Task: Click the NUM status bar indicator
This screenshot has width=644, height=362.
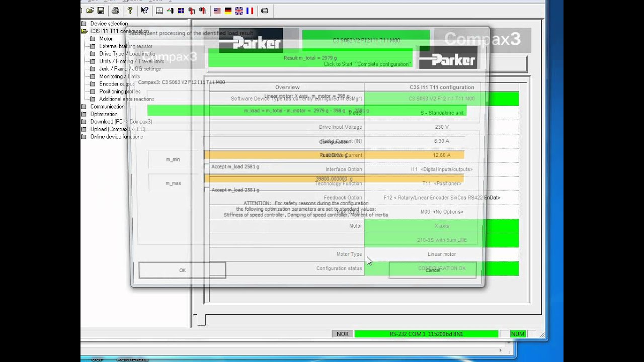Action: (517, 334)
